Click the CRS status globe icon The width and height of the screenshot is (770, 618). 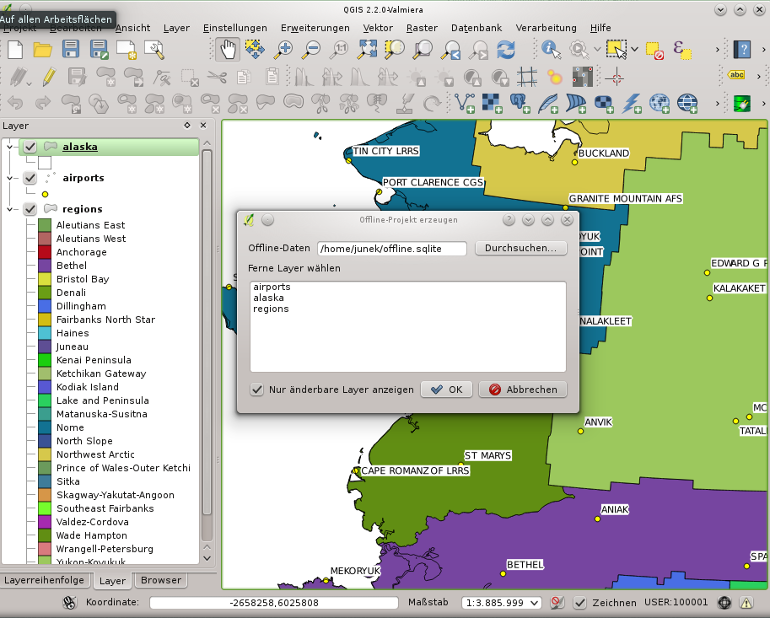(x=725, y=603)
